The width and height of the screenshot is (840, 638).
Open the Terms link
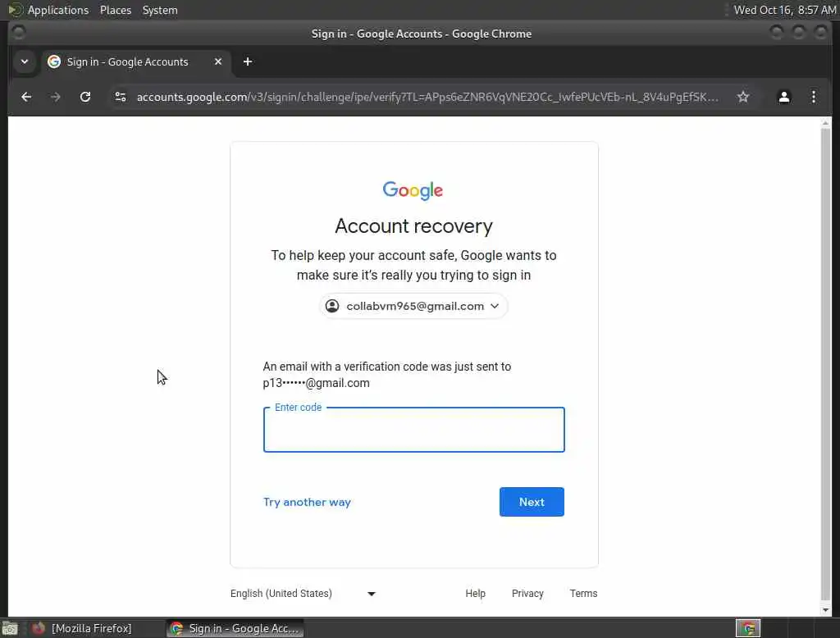tap(583, 594)
